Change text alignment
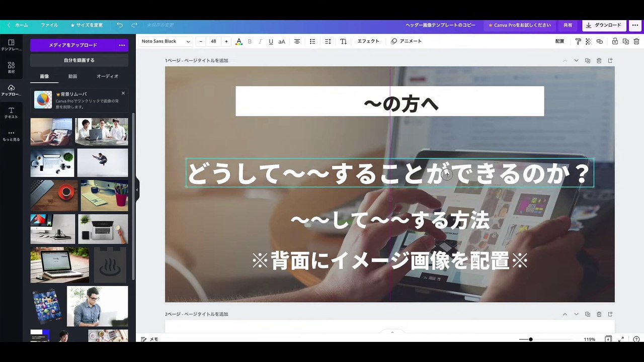This screenshot has height=362, width=644. coord(297,41)
